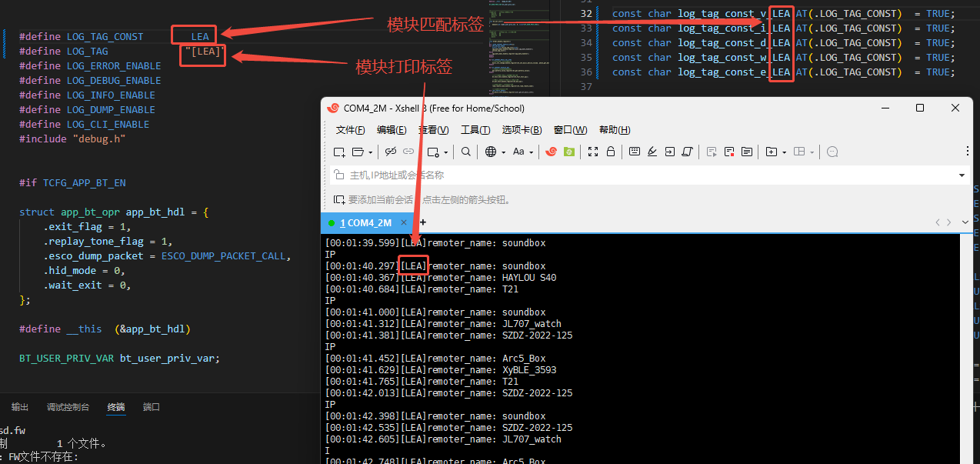Click the host or IP address input field
The width and height of the screenshot is (980, 464).
point(650,175)
